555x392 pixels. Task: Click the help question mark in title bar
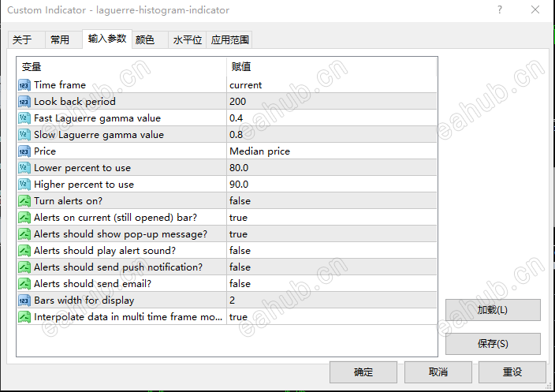click(500, 10)
